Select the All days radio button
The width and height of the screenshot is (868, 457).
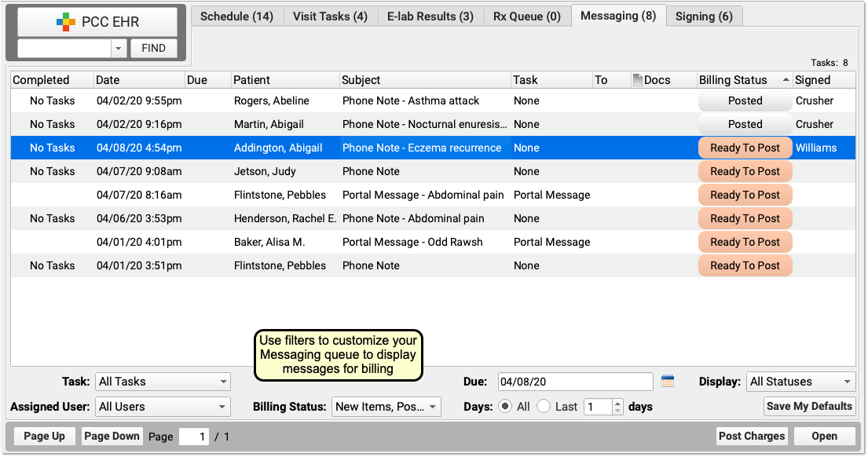(505, 407)
